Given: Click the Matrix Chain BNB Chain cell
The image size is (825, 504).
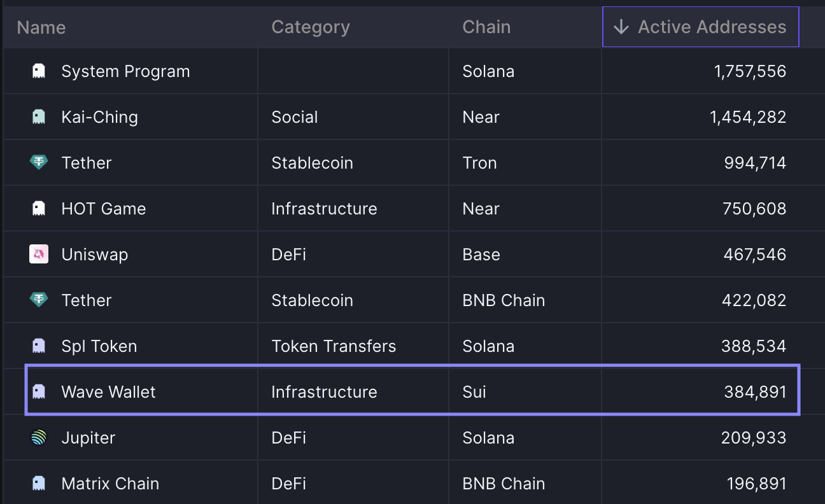Looking at the screenshot, I should click(504, 484).
